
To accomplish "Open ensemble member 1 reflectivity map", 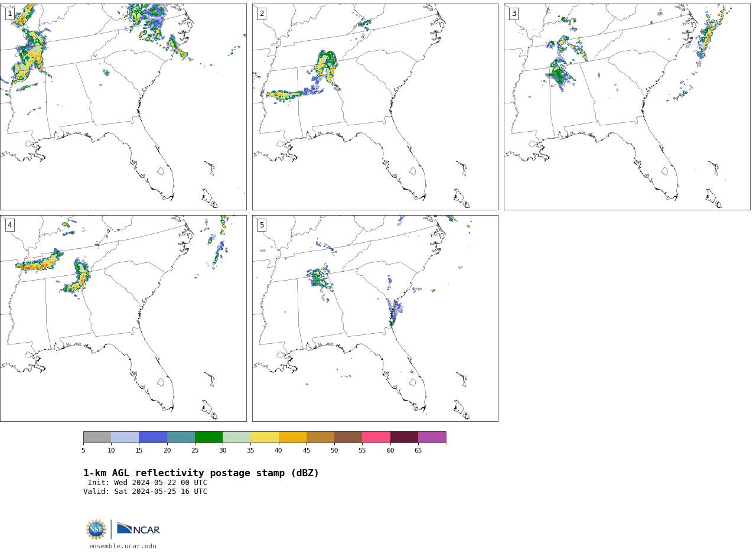I will pos(123,107).
